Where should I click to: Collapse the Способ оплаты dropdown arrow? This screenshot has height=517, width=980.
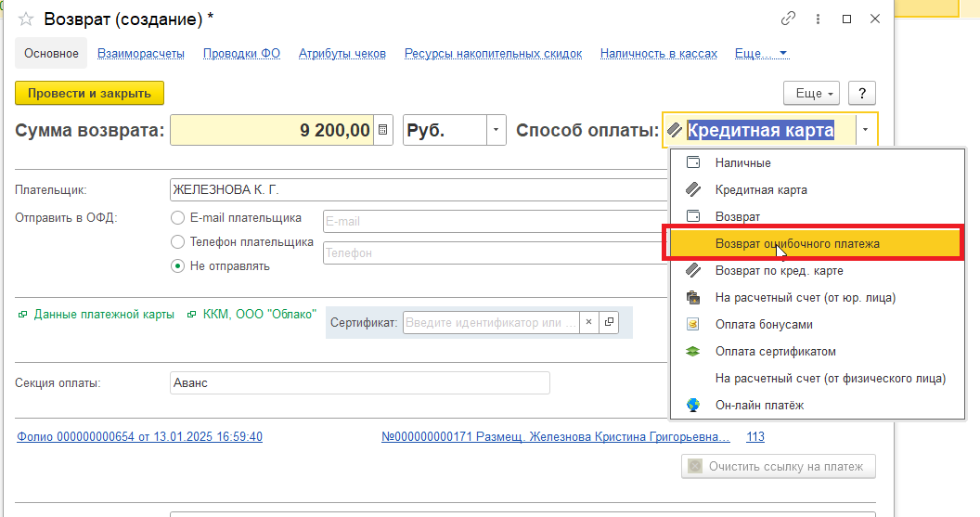[865, 131]
